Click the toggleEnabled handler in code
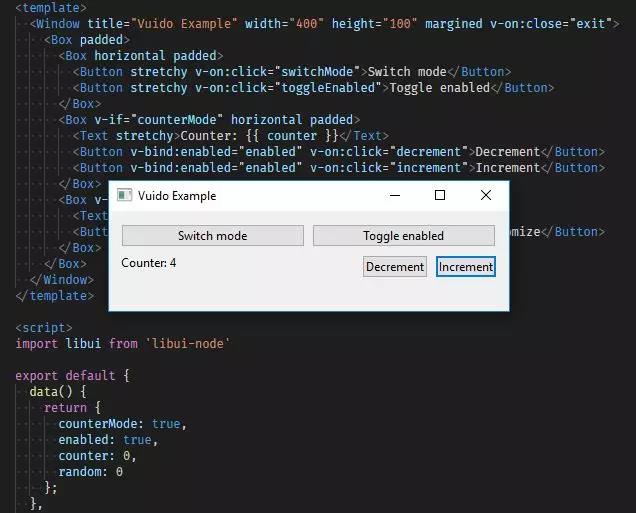Viewport: 636px width, 513px height. tap(328, 88)
